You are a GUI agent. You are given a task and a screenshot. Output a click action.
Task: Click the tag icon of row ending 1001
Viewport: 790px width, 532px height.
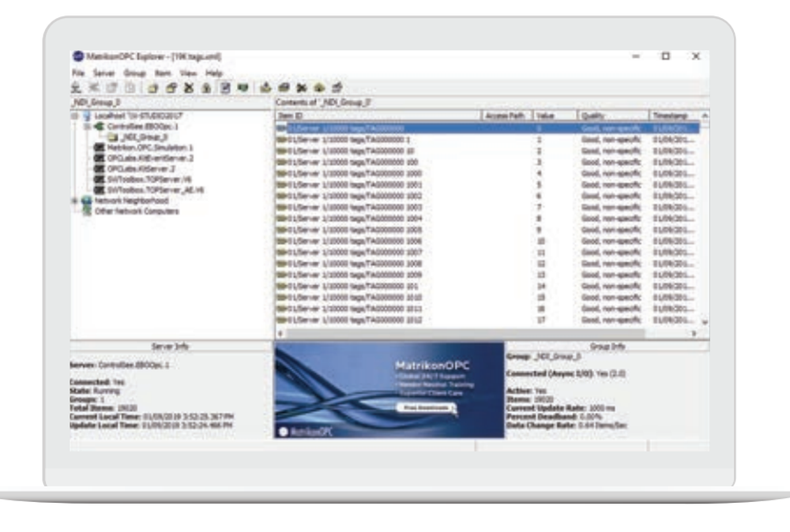tap(281, 185)
